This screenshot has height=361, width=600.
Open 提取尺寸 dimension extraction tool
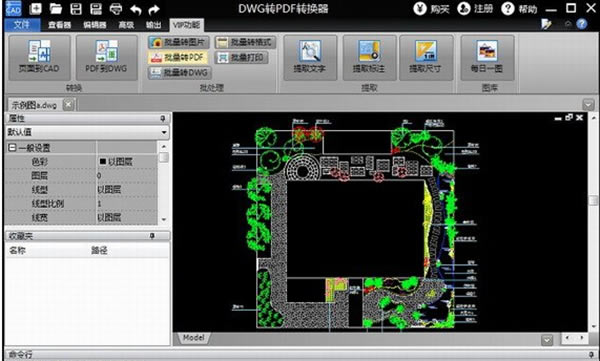(x=426, y=57)
